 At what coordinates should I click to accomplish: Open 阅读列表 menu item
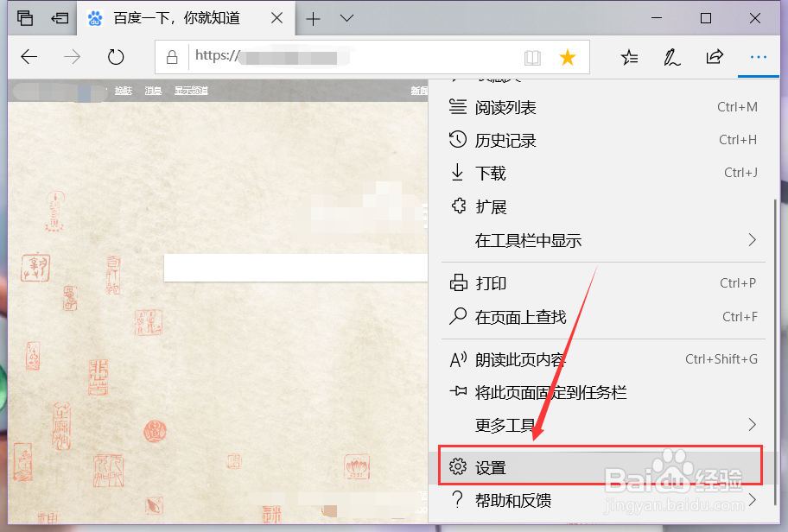(602, 107)
